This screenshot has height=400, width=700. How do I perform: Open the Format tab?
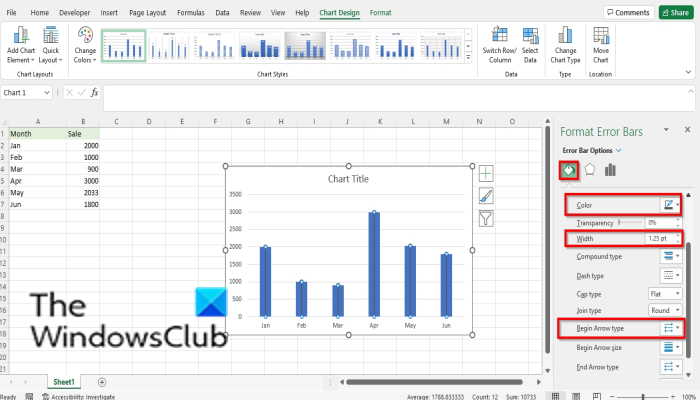click(x=380, y=12)
